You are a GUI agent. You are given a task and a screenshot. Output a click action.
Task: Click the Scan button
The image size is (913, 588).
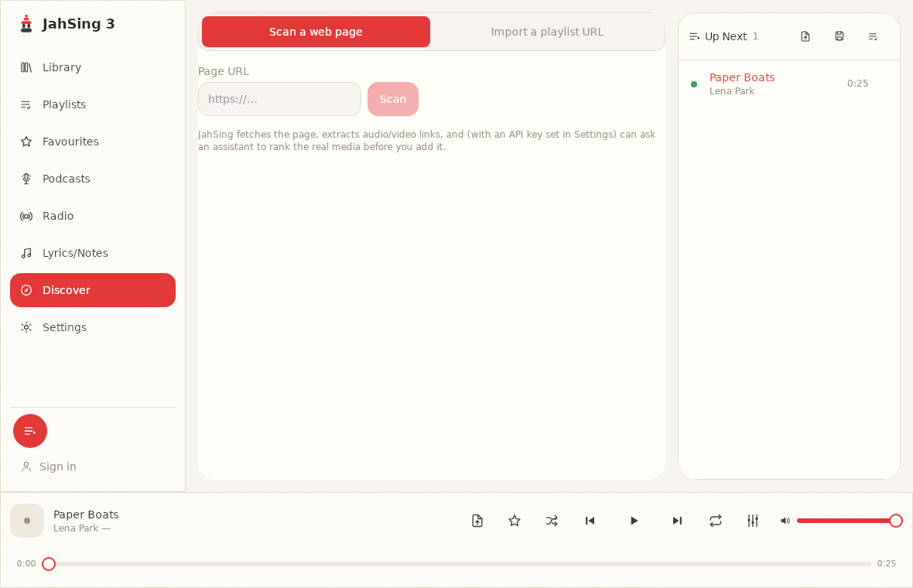393,99
